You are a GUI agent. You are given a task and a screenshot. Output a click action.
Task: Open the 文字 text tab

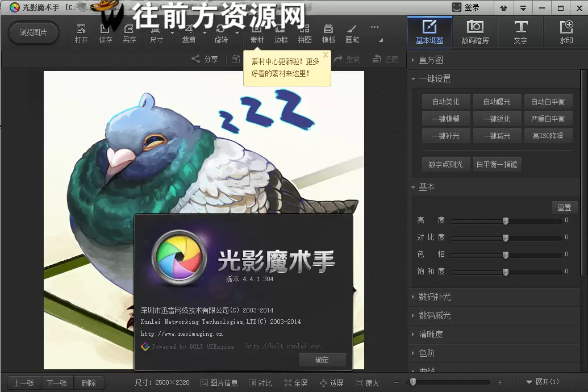point(520,32)
